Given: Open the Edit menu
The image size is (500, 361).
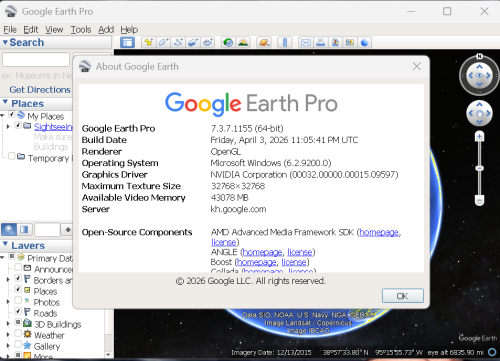Looking at the screenshot, I should pos(31,30).
